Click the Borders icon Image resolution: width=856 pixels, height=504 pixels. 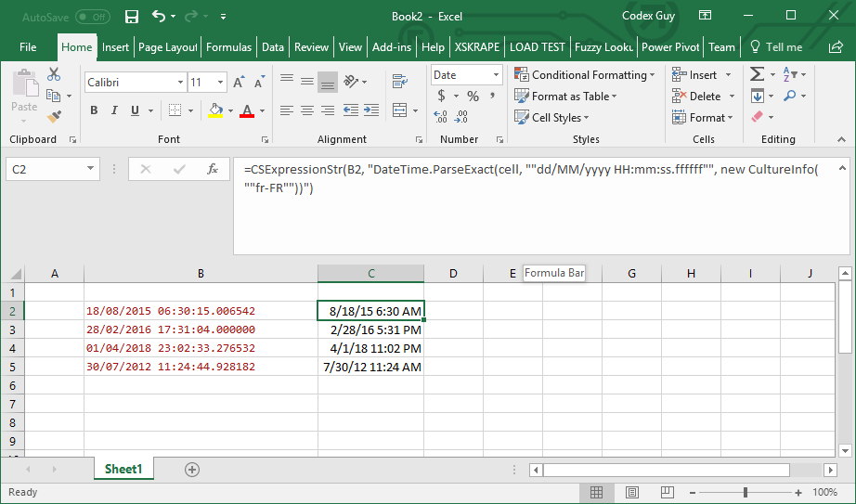175,110
